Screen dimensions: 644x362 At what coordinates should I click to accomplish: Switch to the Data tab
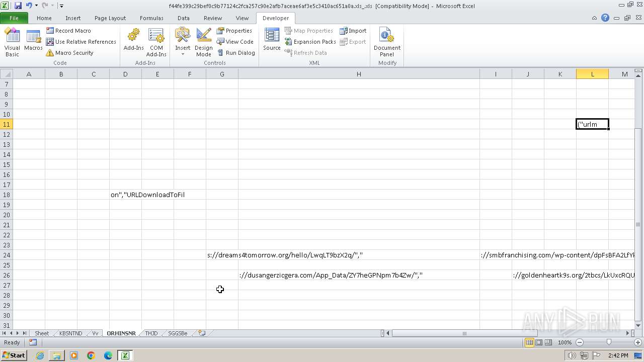[x=184, y=18]
